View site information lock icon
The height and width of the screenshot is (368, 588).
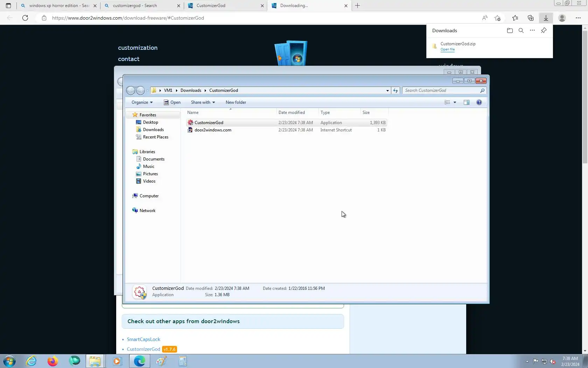click(x=44, y=18)
